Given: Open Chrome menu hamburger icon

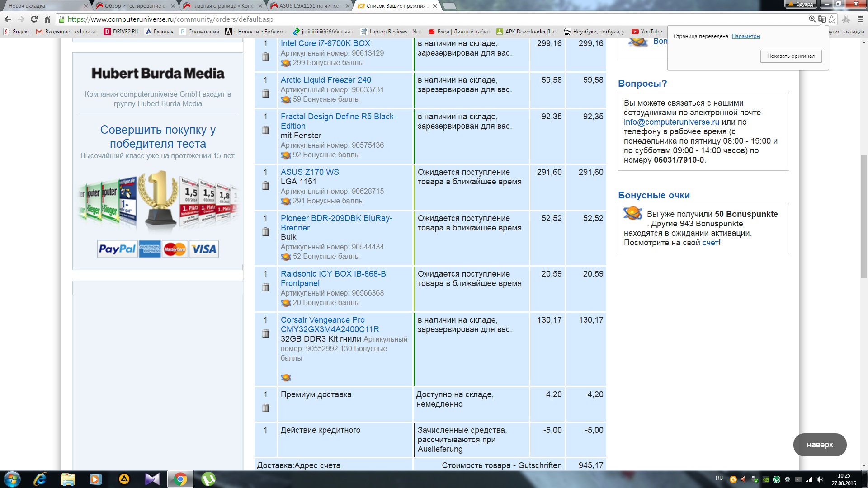Looking at the screenshot, I should pos(860,19).
